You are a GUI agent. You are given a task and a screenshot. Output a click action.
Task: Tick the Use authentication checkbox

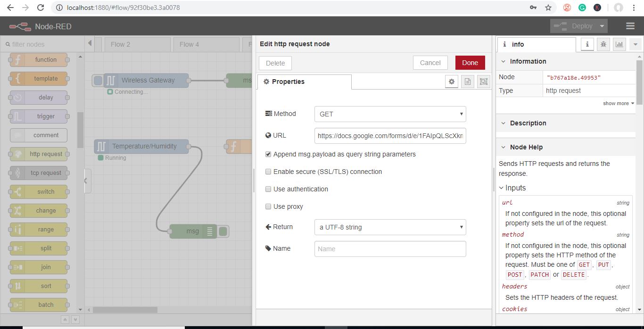[x=268, y=189]
